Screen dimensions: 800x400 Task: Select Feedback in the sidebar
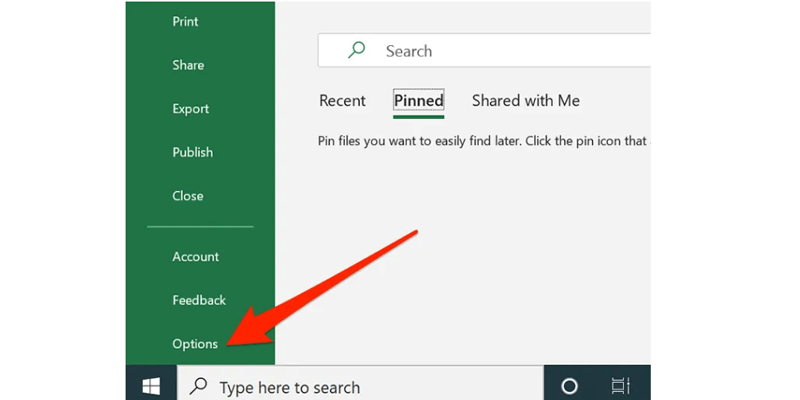[199, 300]
